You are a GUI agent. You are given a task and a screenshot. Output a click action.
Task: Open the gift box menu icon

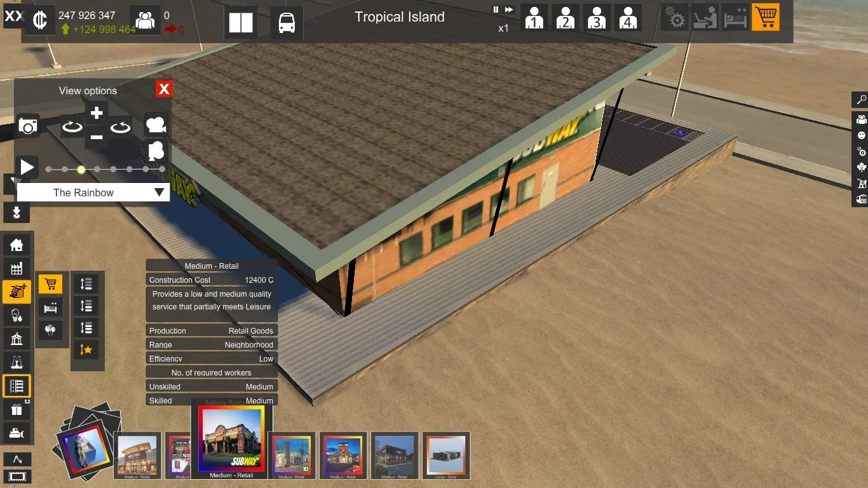point(17,410)
